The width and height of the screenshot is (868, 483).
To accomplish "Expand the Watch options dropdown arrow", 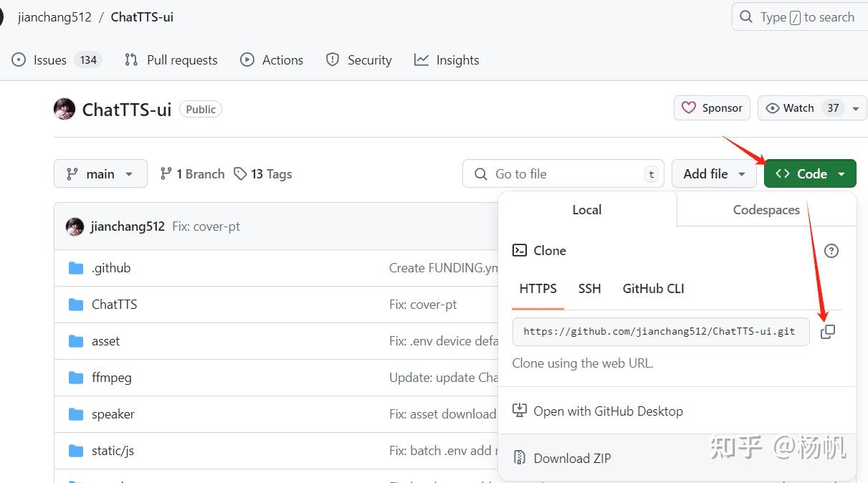I will (856, 108).
